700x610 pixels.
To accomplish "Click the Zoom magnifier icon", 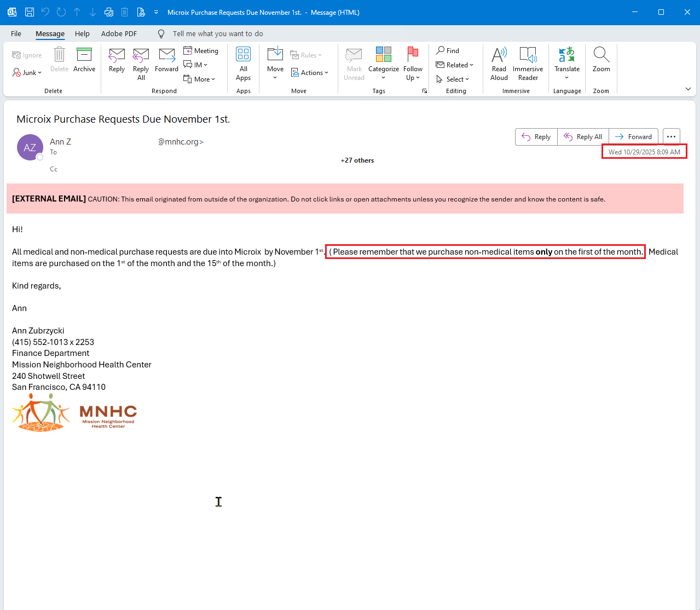I will tap(601, 55).
